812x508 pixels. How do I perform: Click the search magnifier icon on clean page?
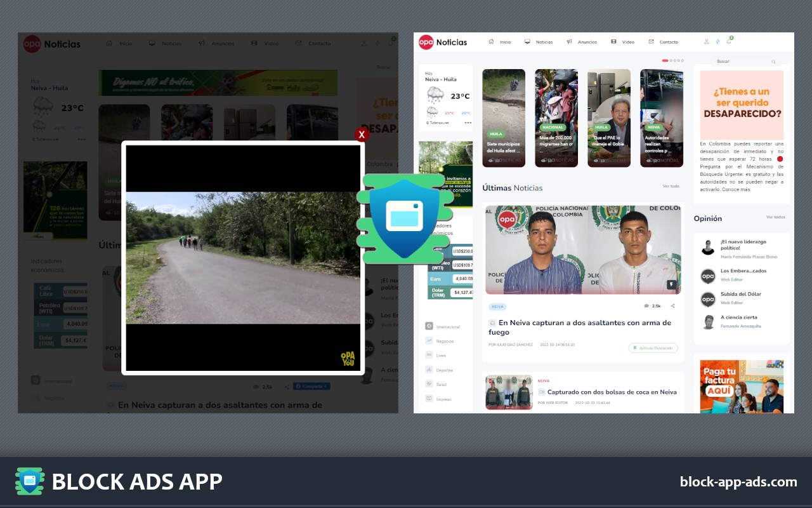click(x=773, y=62)
